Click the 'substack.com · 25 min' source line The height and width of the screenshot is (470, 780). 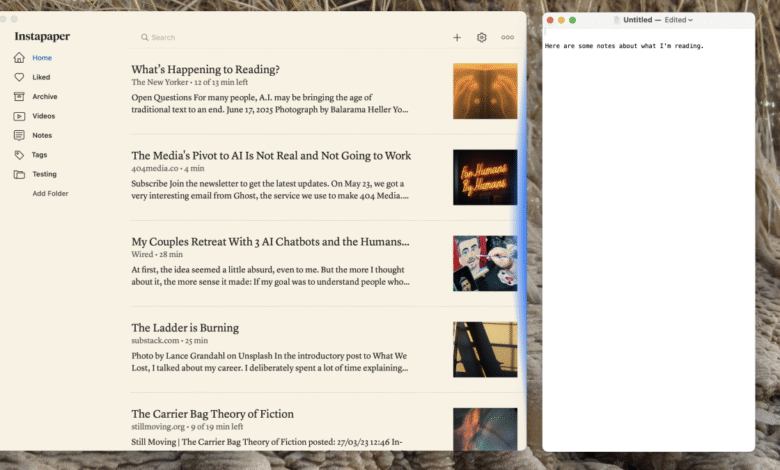(x=170, y=341)
